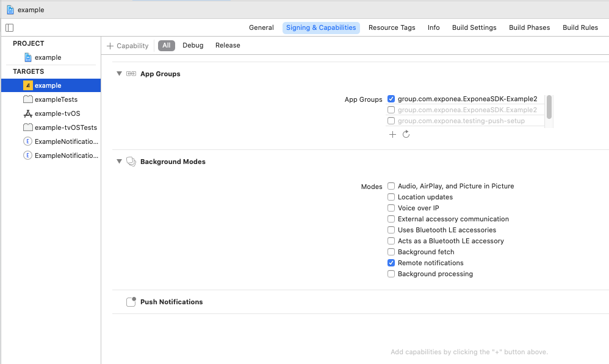Click the yellow example target app icon

(28, 85)
